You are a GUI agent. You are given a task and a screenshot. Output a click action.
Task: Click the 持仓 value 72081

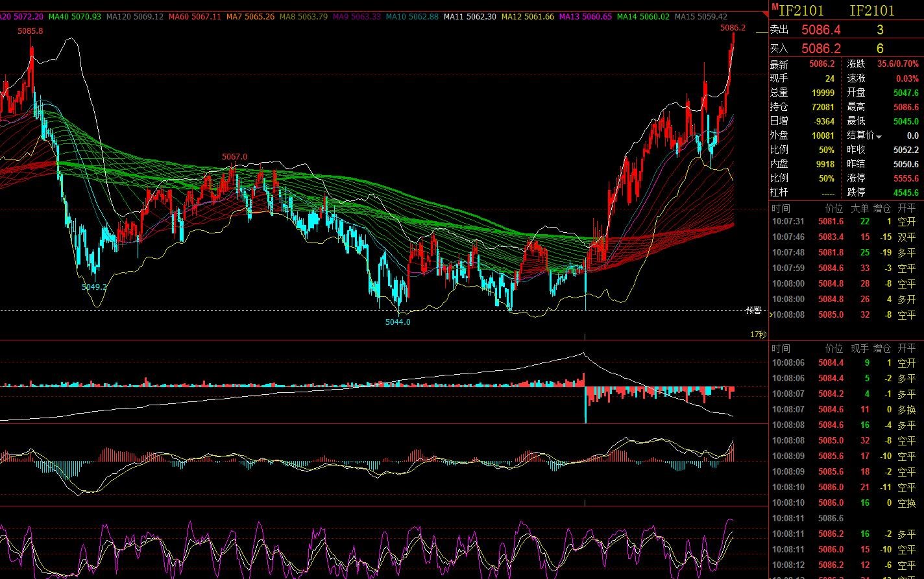823,107
